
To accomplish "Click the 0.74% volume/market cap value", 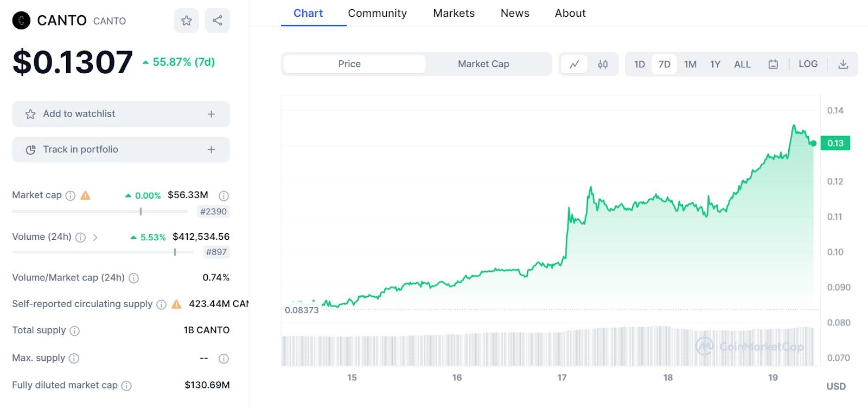I will click(x=216, y=278).
